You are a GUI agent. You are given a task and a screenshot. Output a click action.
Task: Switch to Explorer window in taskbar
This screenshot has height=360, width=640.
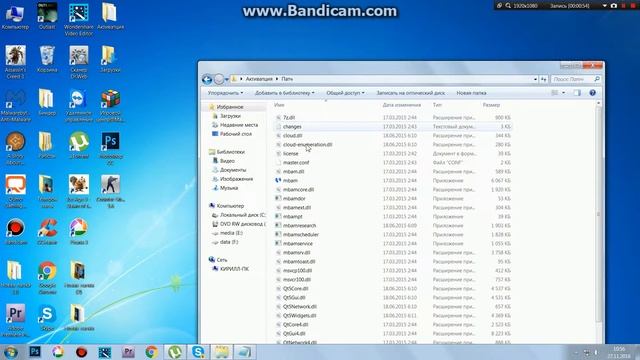[222, 352]
